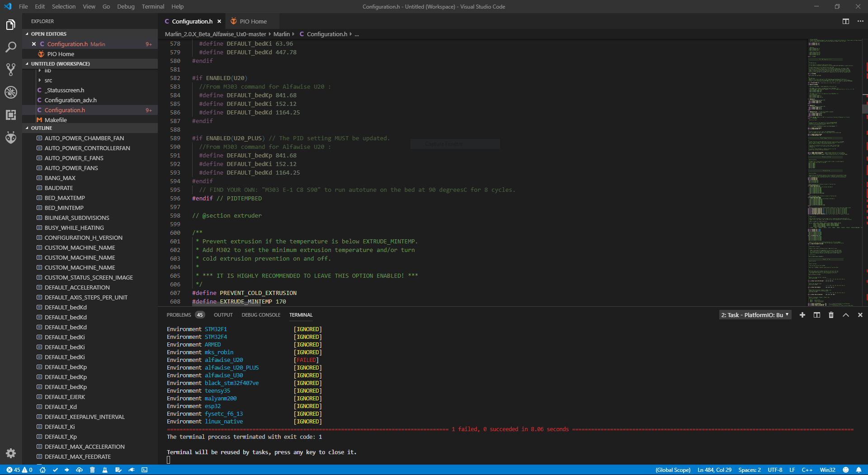The width and height of the screenshot is (868, 475).
Task: Expand the lib folder
Action: 48,71
